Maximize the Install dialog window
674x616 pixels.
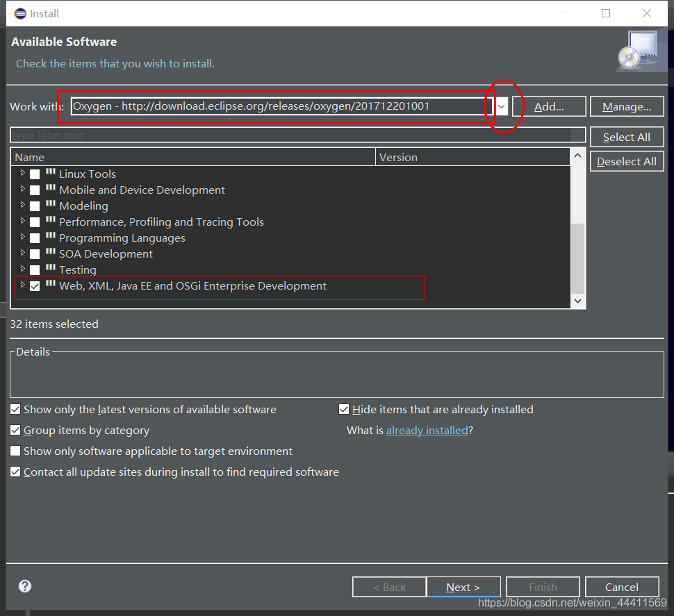606,13
